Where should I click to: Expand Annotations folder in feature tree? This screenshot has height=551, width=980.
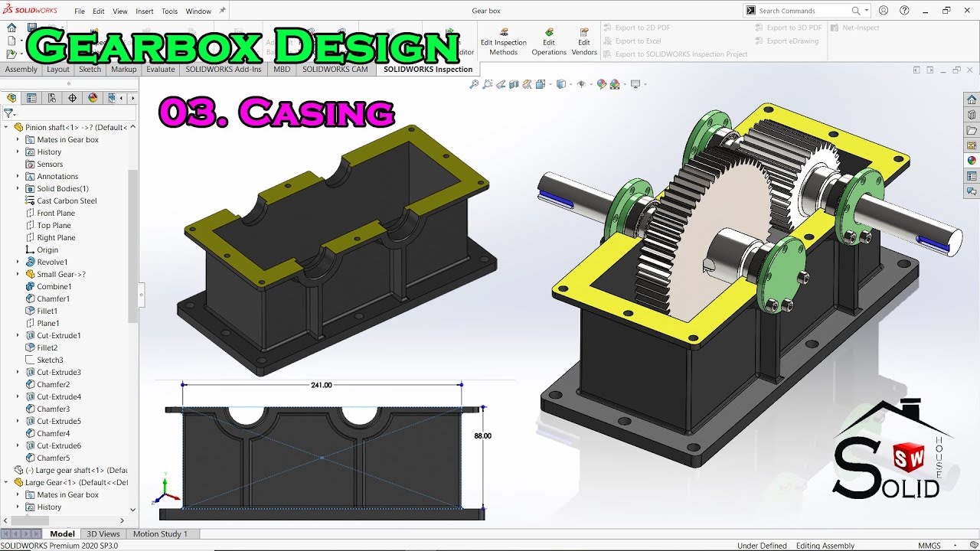tap(18, 176)
